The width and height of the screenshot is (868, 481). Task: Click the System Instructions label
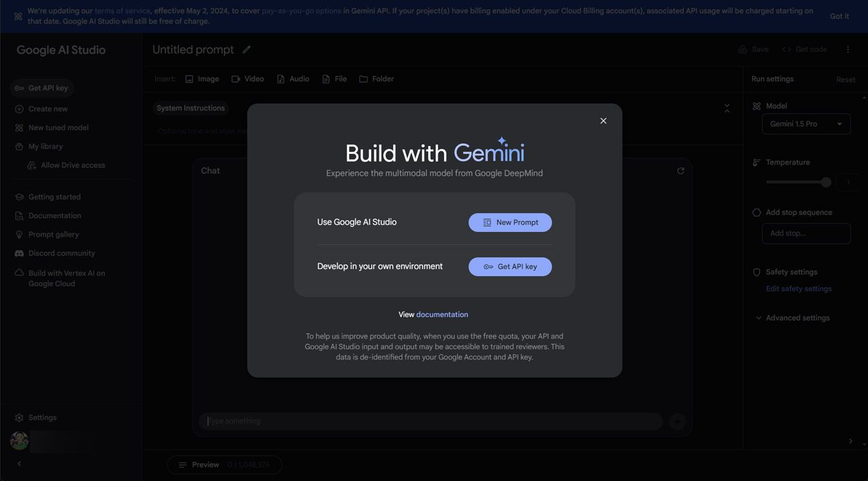pyautogui.click(x=191, y=109)
